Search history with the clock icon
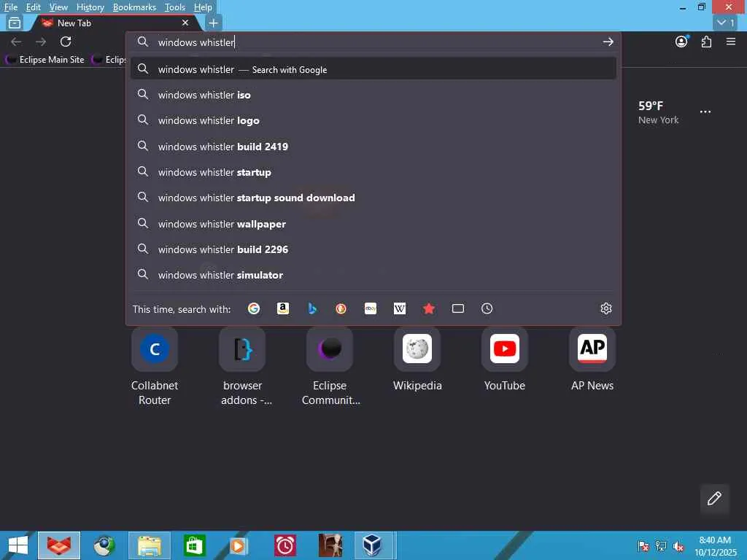Screen dimensions: 747x560 (x=487, y=308)
